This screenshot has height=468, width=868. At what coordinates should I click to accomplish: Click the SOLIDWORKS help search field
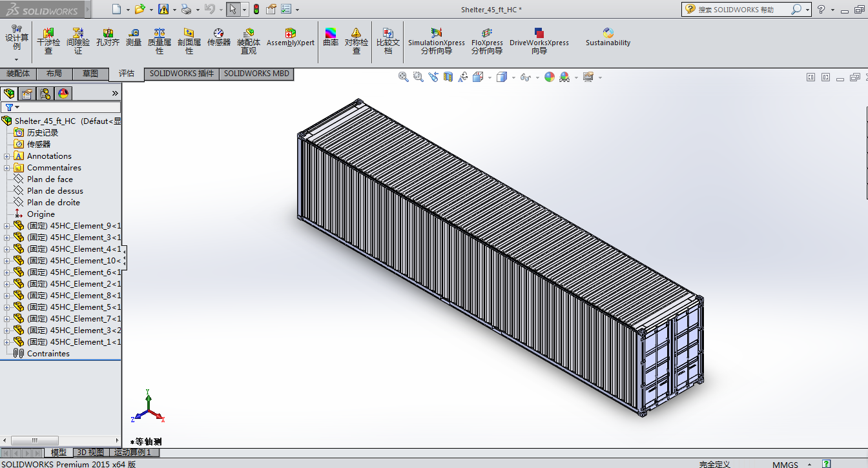[743, 9]
